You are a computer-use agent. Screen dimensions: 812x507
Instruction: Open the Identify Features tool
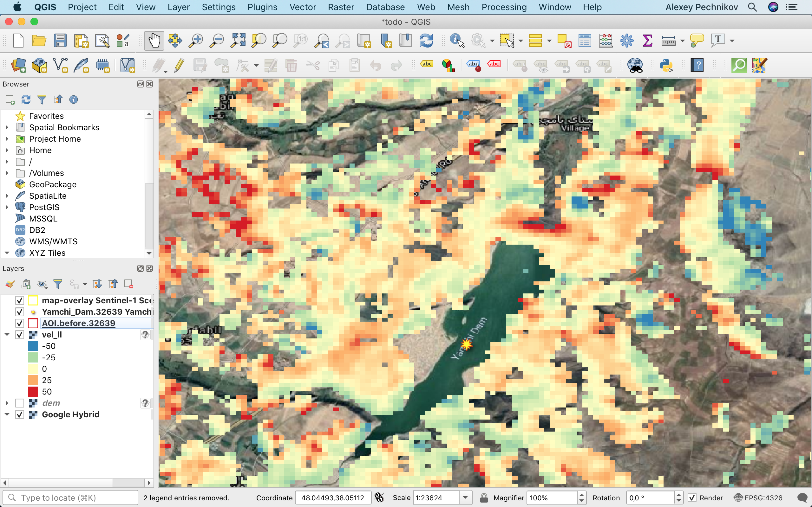457,41
